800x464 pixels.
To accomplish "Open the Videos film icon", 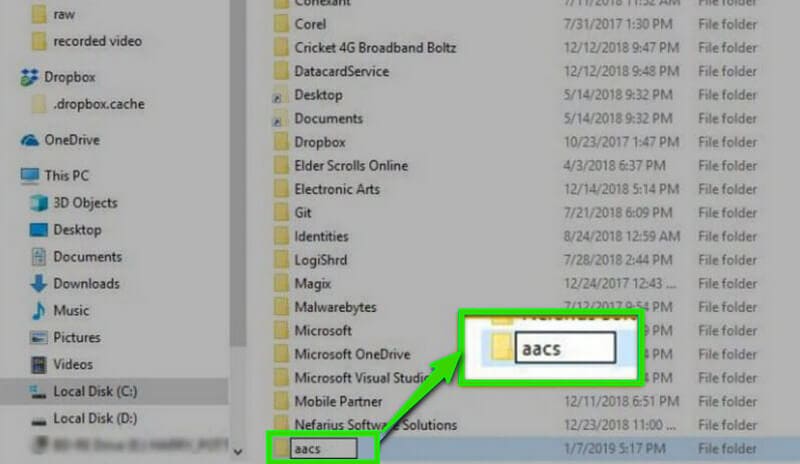I will click(x=39, y=364).
